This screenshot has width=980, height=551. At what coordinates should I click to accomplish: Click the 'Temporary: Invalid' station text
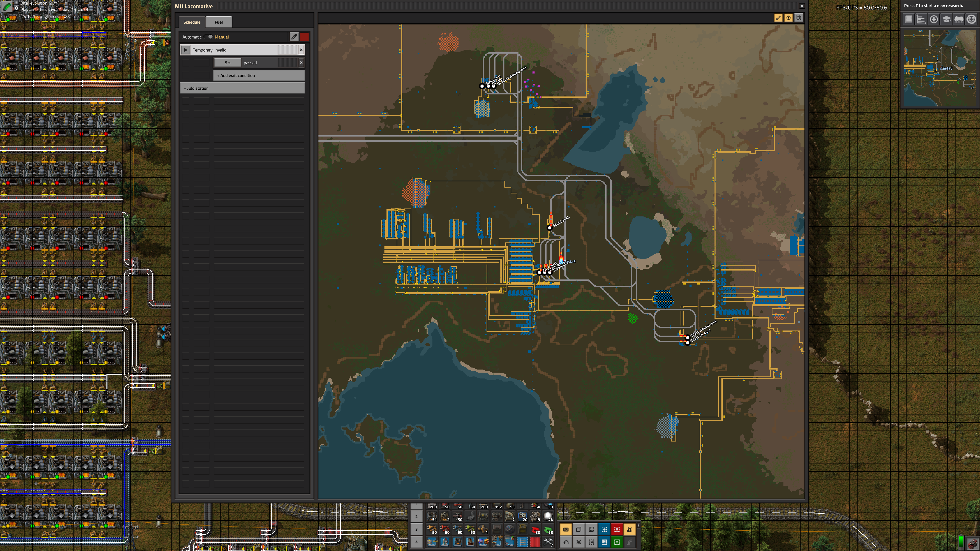pyautogui.click(x=209, y=50)
